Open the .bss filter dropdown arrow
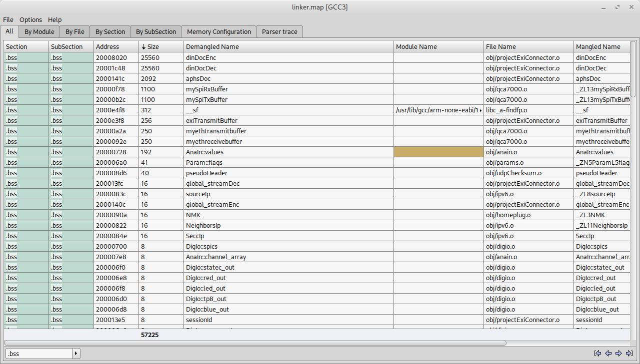This screenshot has height=364, width=640. click(76, 354)
